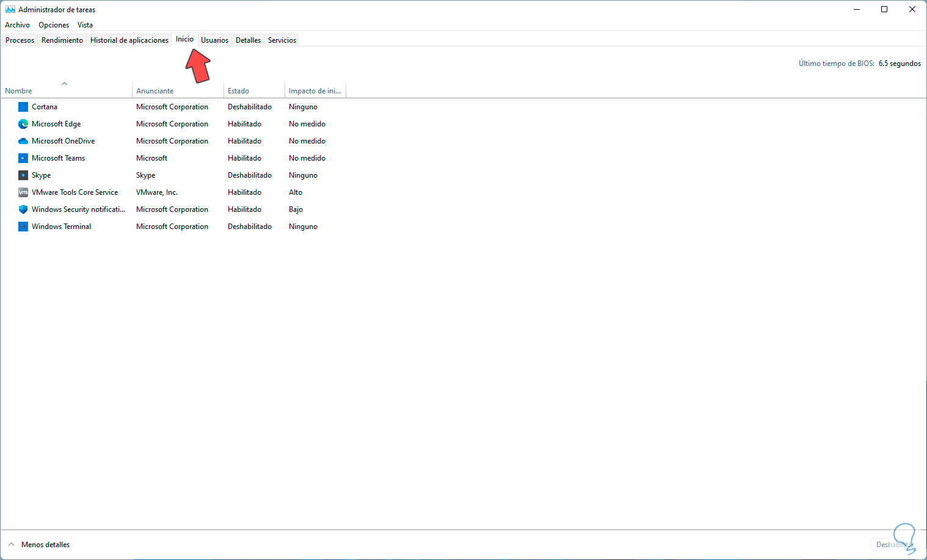Click the Microsoft Teams icon

(x=23, y=158)
